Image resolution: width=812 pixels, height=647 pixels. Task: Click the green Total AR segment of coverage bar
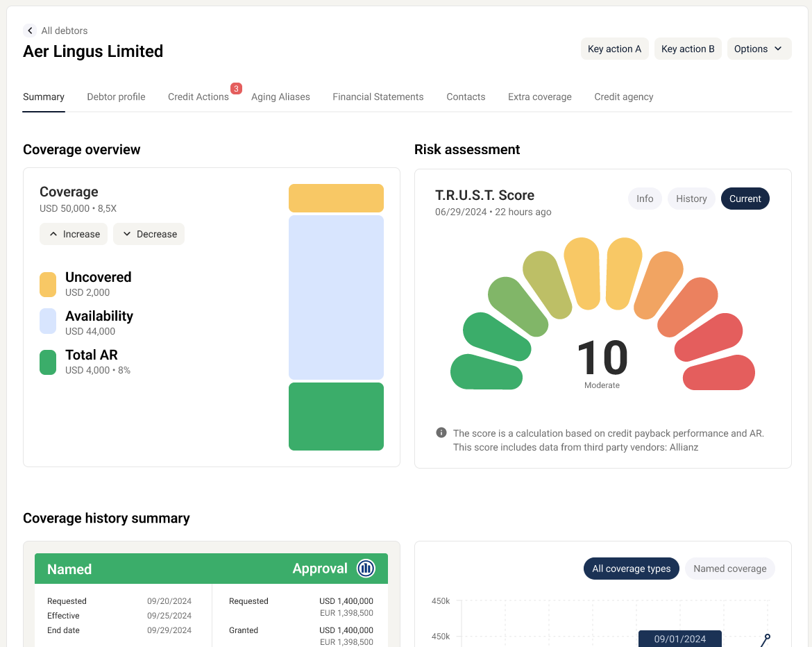pos(336,417)
